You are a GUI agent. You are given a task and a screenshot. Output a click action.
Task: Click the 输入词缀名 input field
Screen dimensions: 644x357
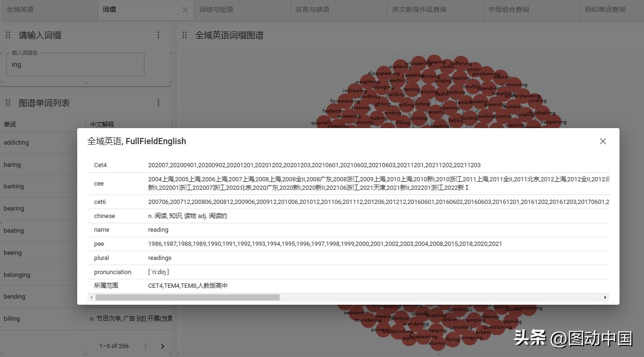click(75, 64)
